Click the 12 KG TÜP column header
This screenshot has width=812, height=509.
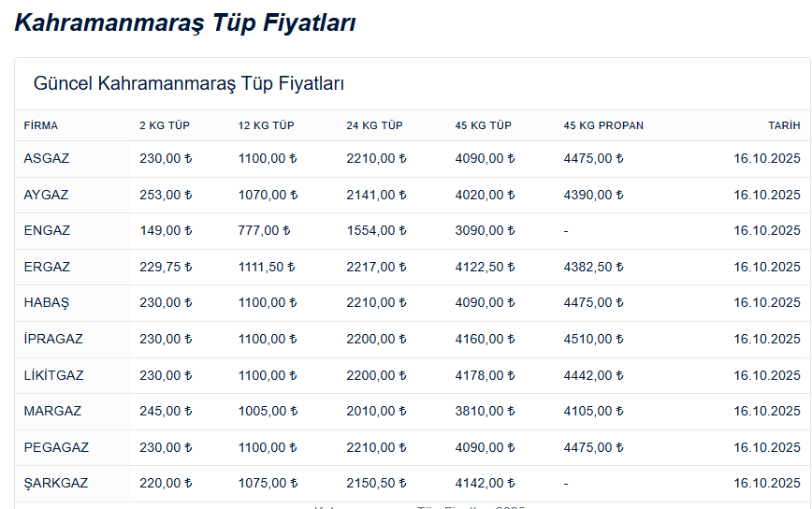click(267, 125)
